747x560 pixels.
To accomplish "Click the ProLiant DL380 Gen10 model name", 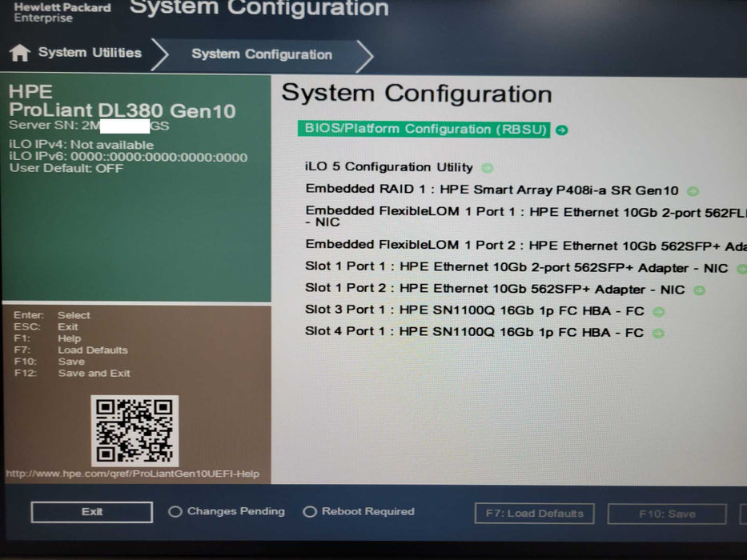I will point(122,110).
